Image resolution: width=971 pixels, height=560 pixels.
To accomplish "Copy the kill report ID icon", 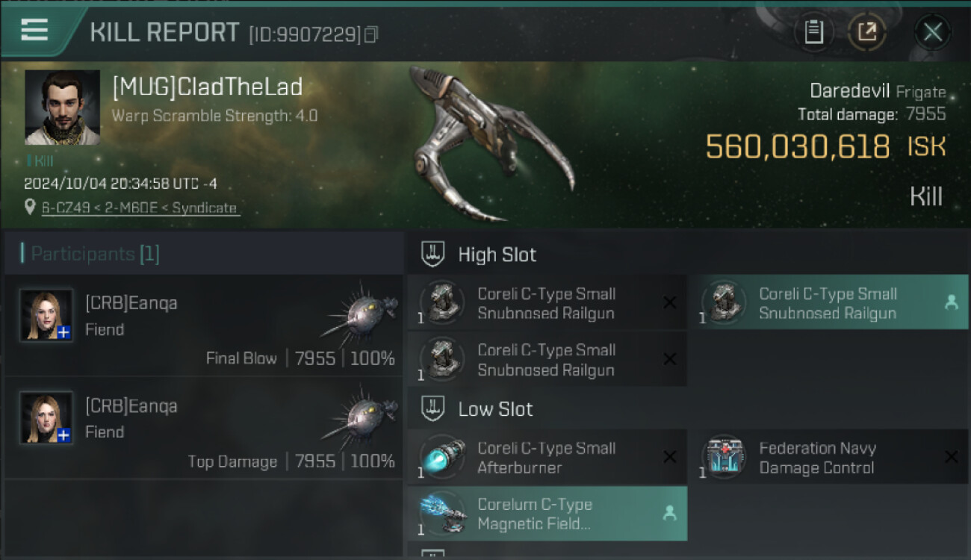I will tap(371, 34).
